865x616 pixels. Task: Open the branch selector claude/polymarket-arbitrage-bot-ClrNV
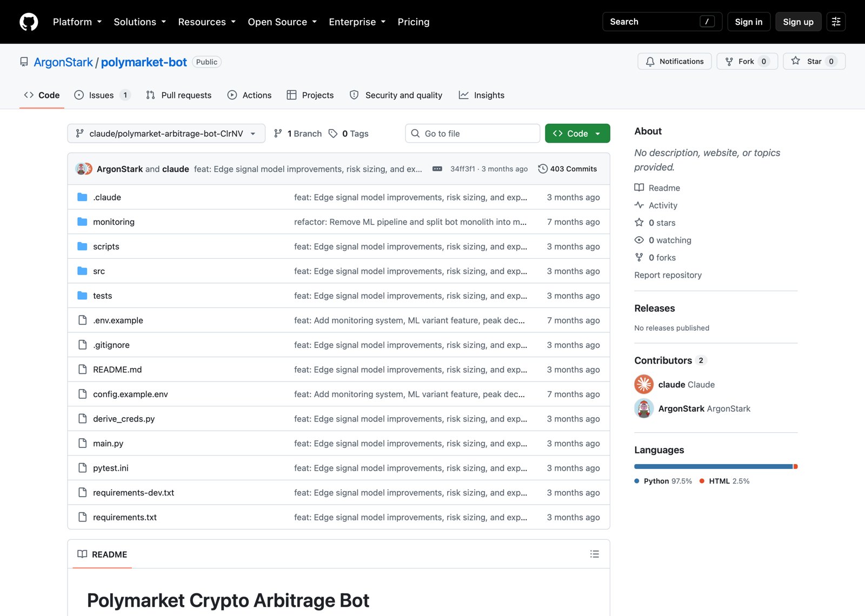[167, 133]
